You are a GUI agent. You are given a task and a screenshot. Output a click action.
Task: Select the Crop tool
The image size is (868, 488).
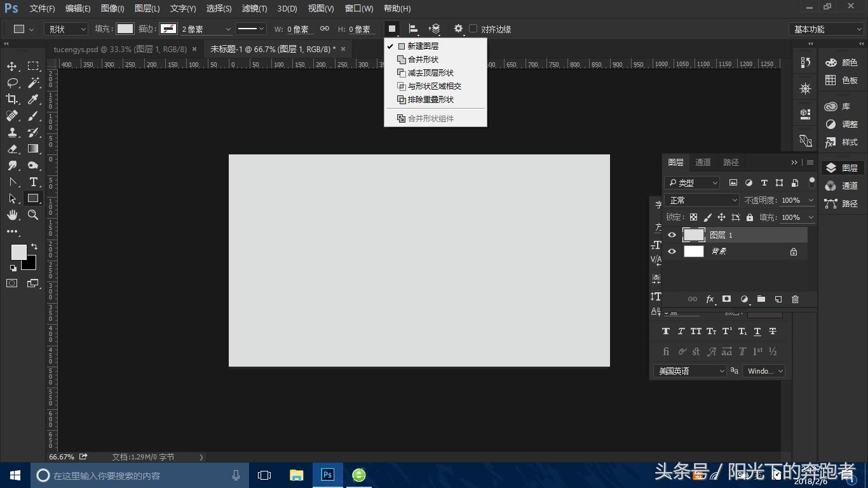click(12, 99)
